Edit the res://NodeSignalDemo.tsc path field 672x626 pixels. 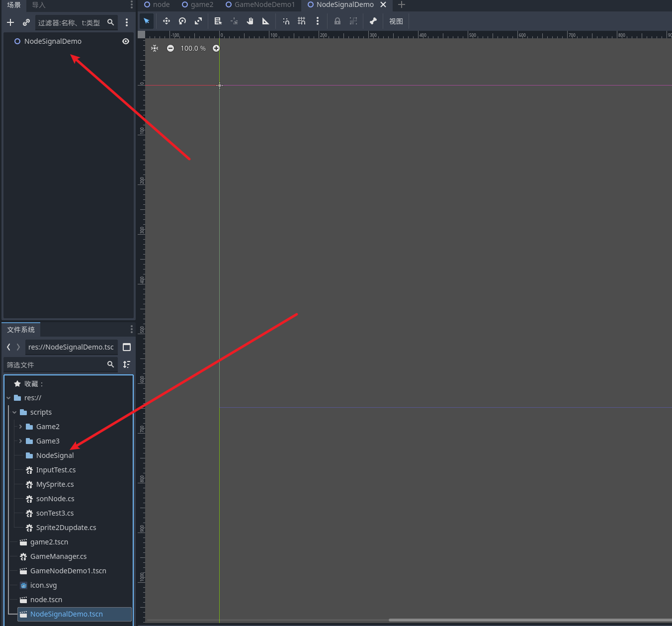[x=72, y=347]
